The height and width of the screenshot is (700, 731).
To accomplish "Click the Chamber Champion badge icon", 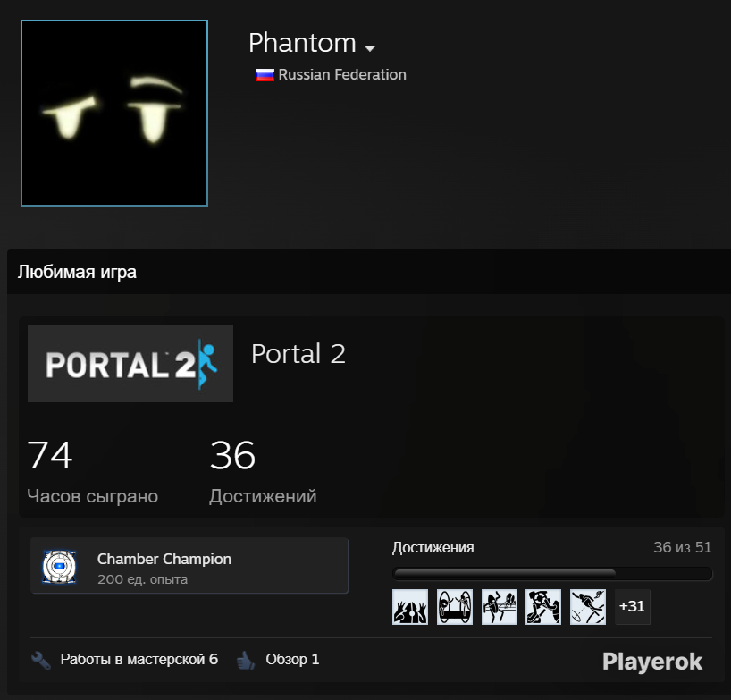I will pyautogui.click(x=59, y=566).
